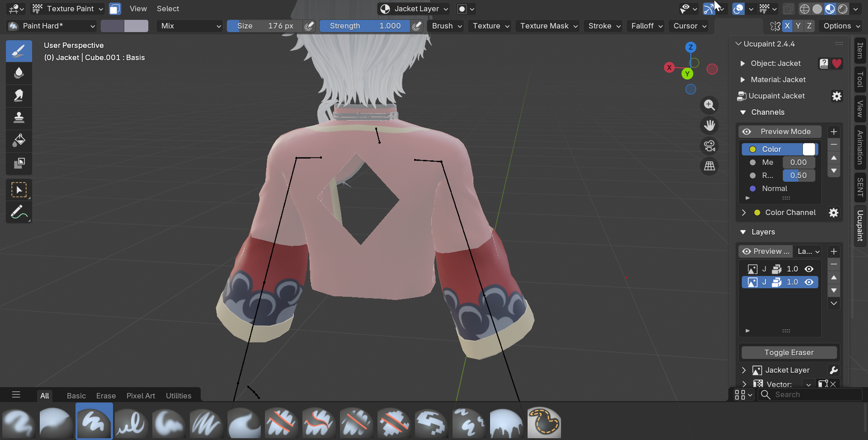
Task: Select the Clone stamp tool
Action: pyautogui.click(x=19, y=118)
